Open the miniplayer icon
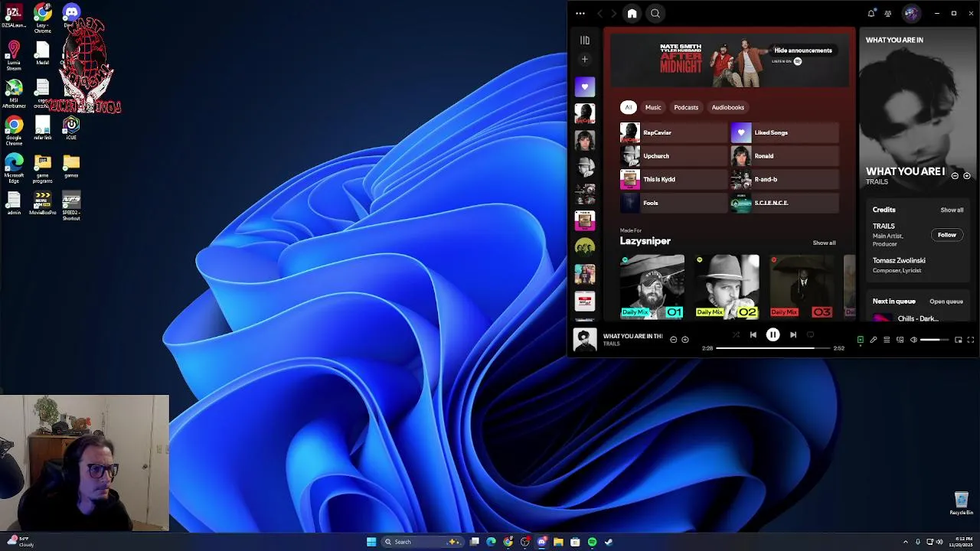980x551 pixels. (958, 340)
